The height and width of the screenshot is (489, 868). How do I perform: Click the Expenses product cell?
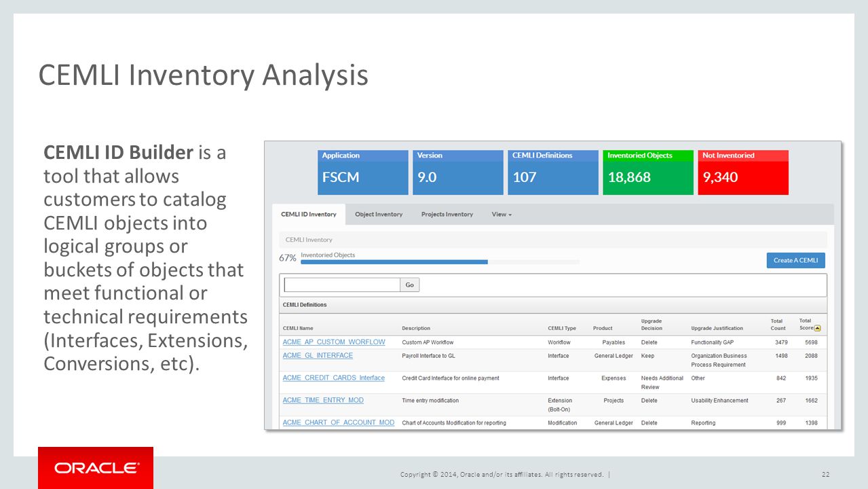point(614,378)
